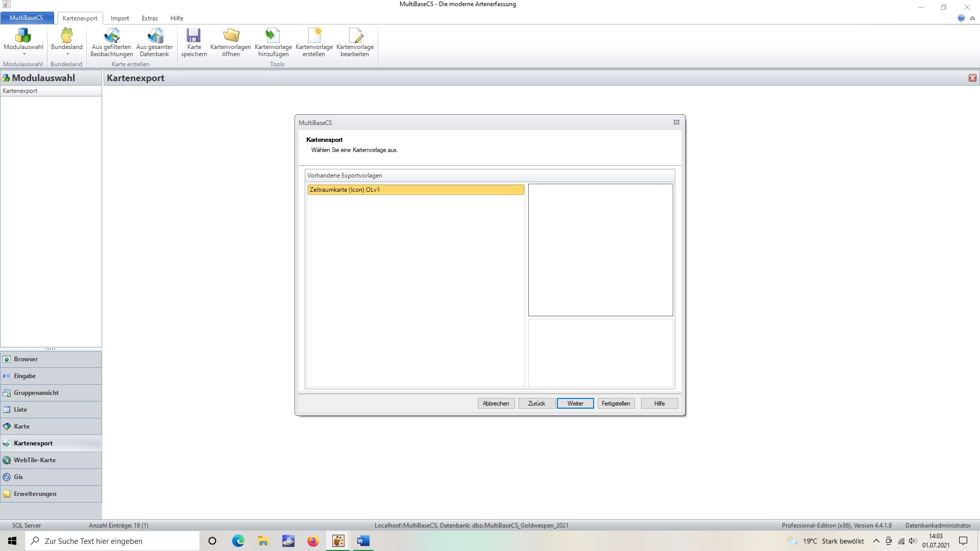The image size is (980, 551).
Task: Open the Liste module
Action: point(51,410)
